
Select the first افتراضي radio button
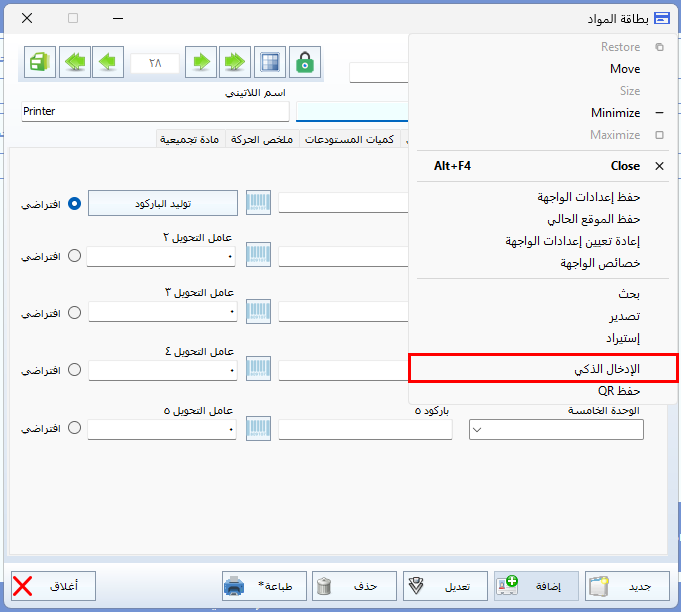tap(74, 203)
